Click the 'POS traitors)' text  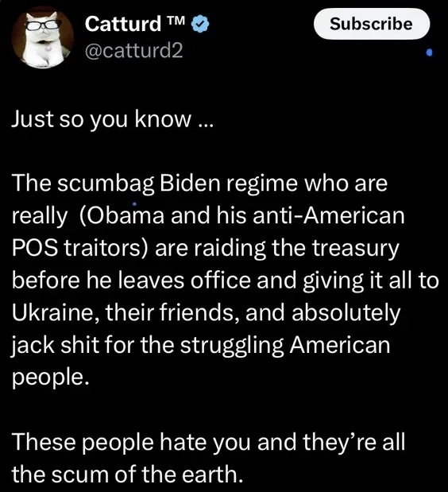(80, 248)
